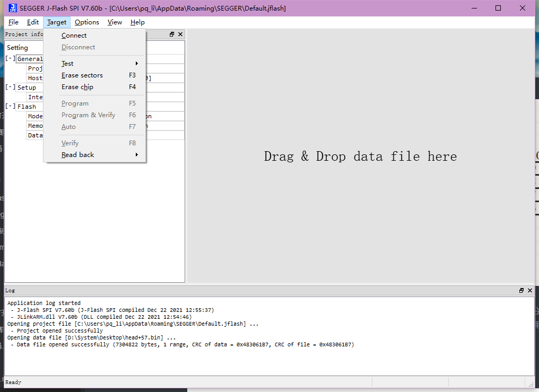Collapse the General tree node
Viewport: 539px width, 392px height.
click(10, 59)
